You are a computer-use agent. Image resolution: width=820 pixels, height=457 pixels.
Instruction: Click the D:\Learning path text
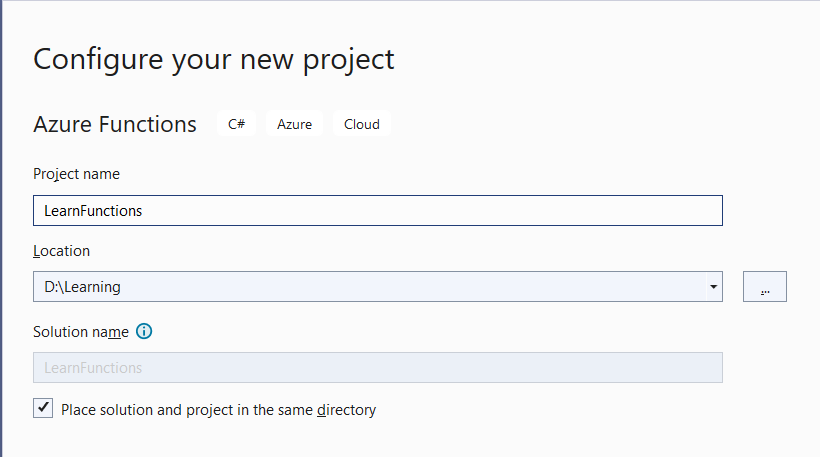(x=82, y=287)
